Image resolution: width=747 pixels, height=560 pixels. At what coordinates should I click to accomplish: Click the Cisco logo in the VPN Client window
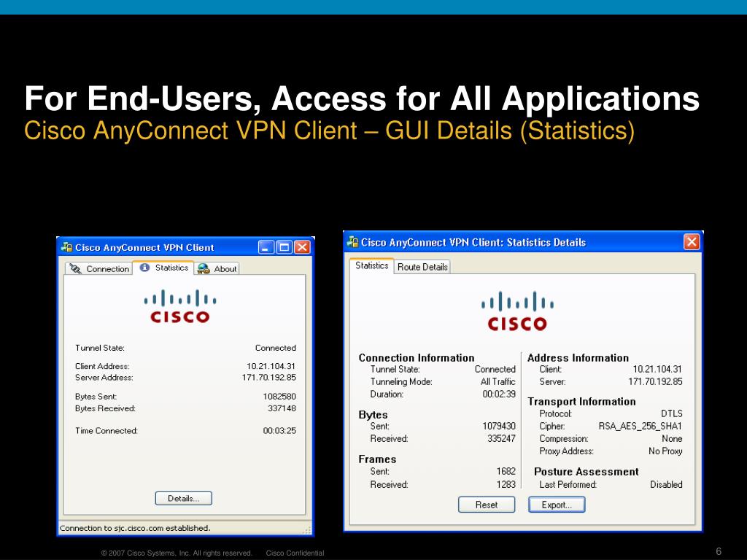(x=180, y=306)
